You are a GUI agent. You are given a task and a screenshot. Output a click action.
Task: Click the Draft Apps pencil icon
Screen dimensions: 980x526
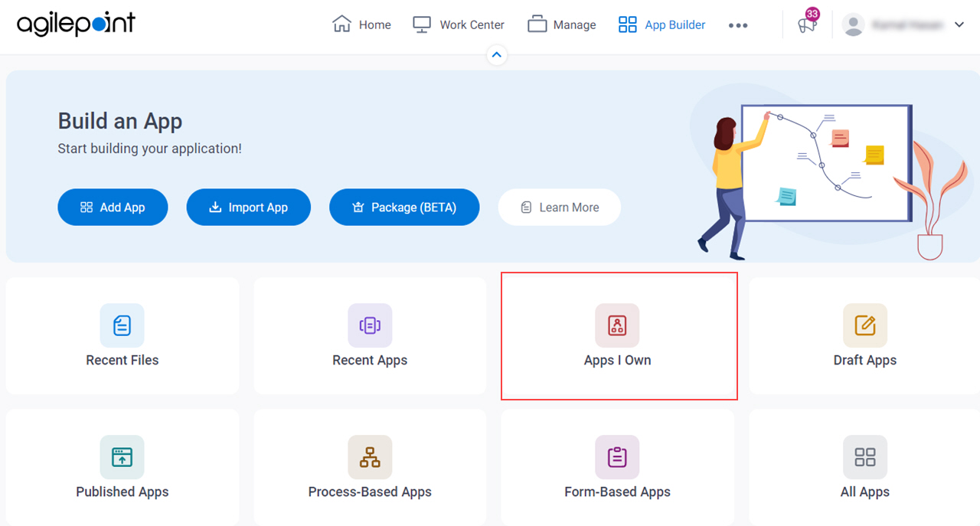point(865,325)
